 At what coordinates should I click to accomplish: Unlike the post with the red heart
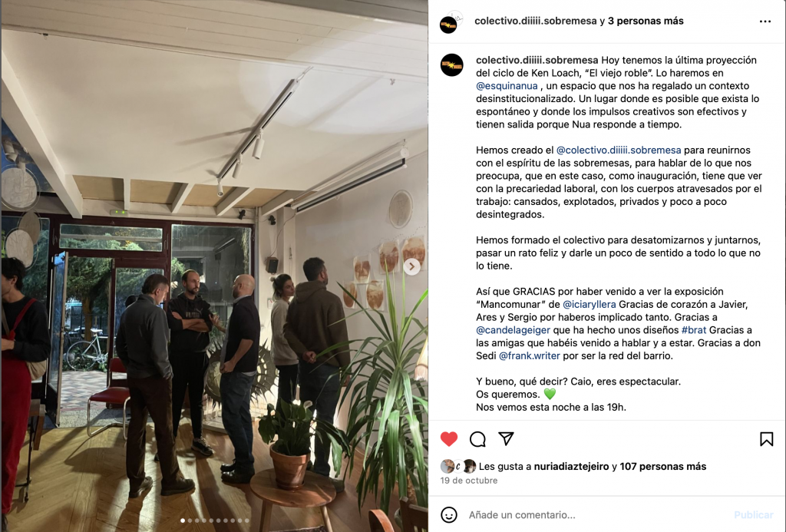click(448, 439)
